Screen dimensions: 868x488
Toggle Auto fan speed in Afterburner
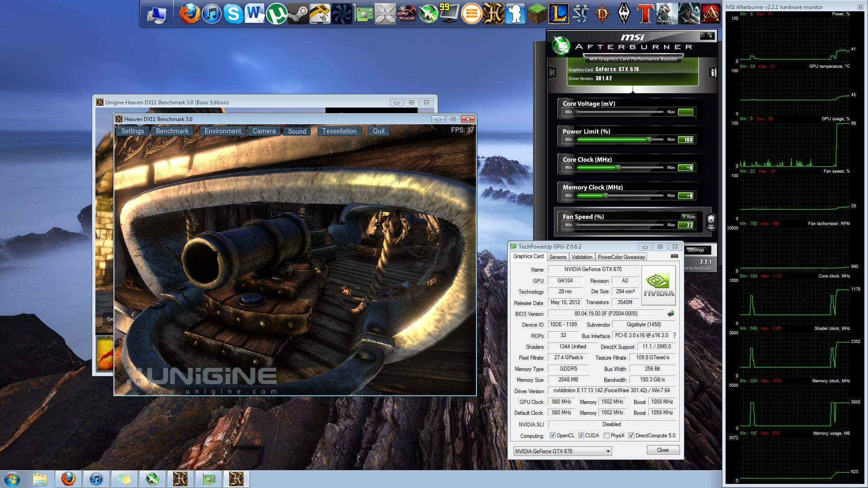(x=689, y=217)
